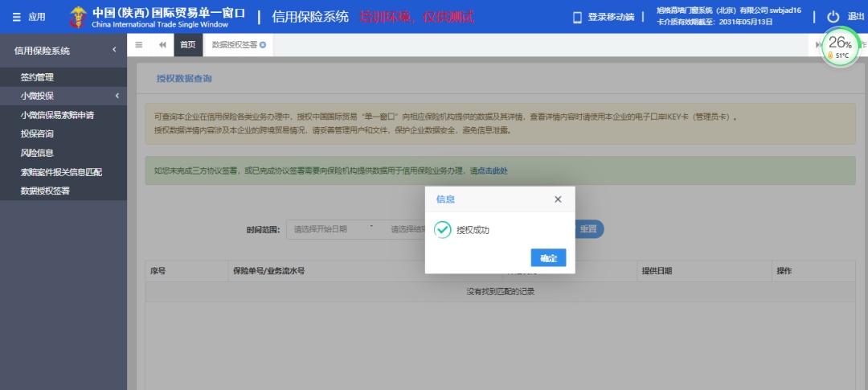Click the power icon to log out
Viewport: 868px width, 390px height.
[833, 17]
